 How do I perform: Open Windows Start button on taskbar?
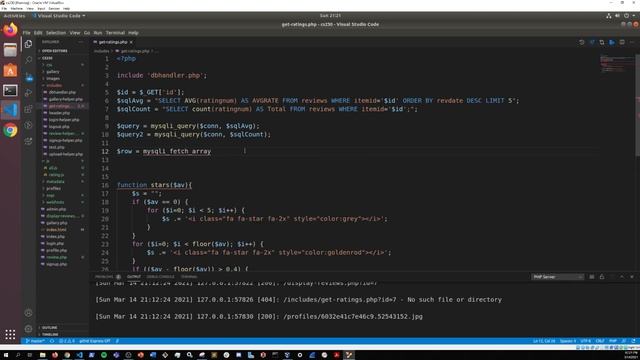tap(6, 355)
